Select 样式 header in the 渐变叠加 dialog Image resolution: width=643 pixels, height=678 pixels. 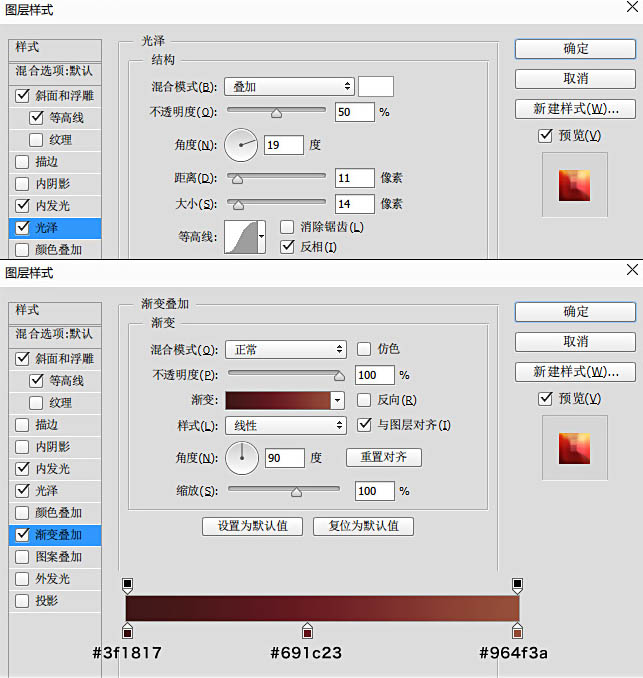coord(55,312)
